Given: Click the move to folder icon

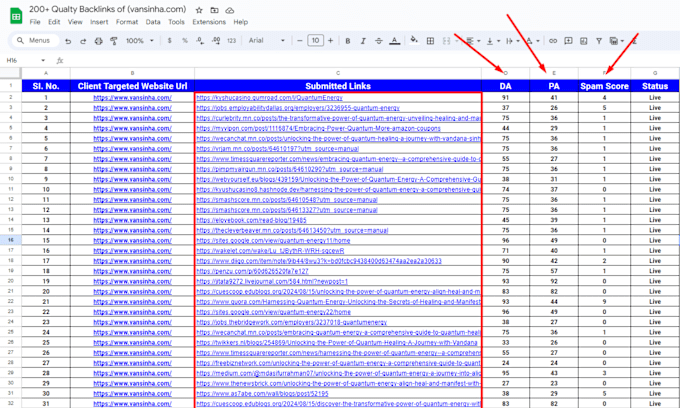Looking at the screenshot, I should click(214, 10).
